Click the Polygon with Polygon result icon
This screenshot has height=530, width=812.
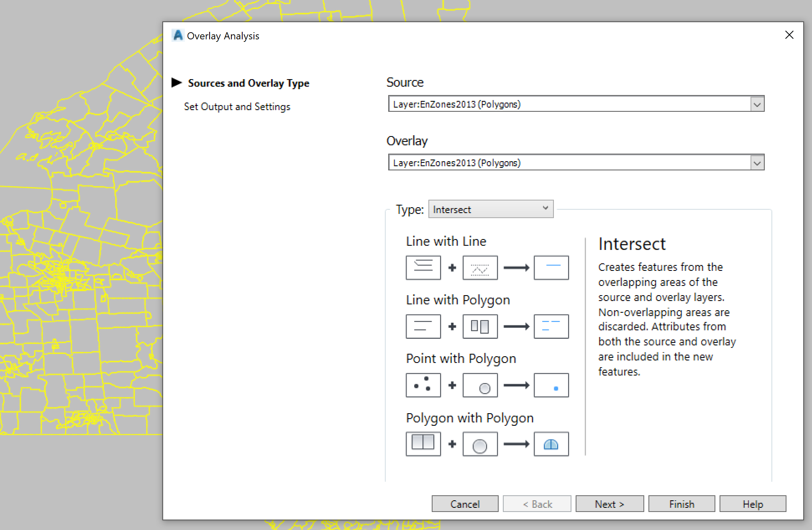551,444
